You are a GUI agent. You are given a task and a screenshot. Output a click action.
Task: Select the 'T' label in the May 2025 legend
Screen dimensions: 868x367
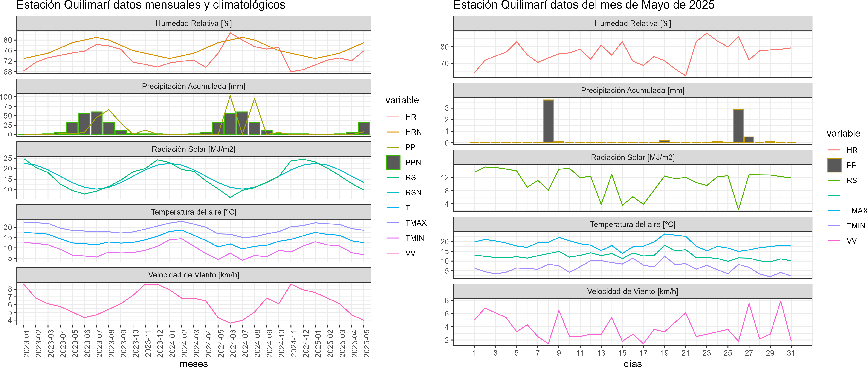[x=849, y=195]
